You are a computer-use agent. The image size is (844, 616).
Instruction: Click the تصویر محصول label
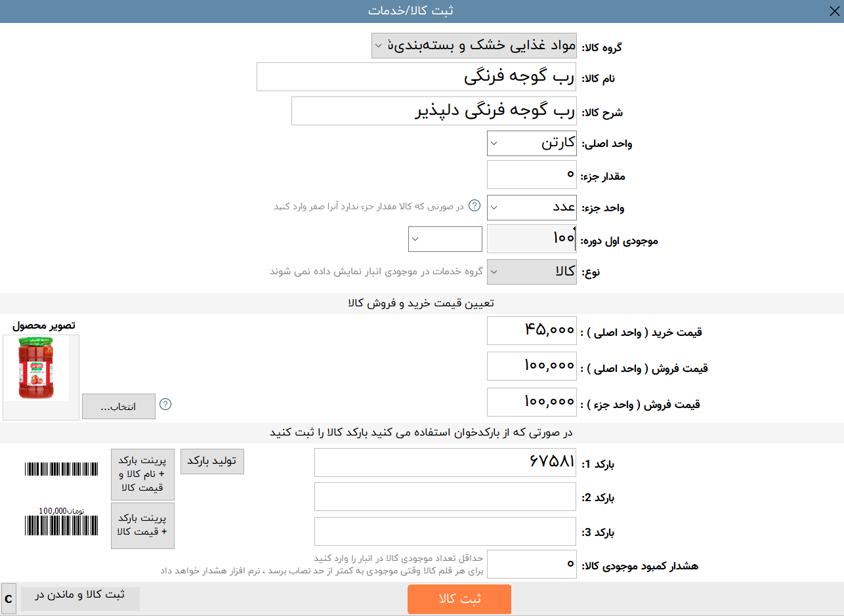coord(44,326)
